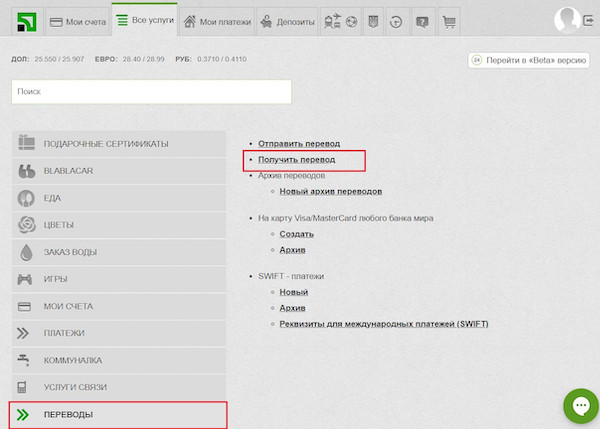This screenshot has height=429, width=600.
Task: Open the green chat bubble button
Action: (578, 406)
